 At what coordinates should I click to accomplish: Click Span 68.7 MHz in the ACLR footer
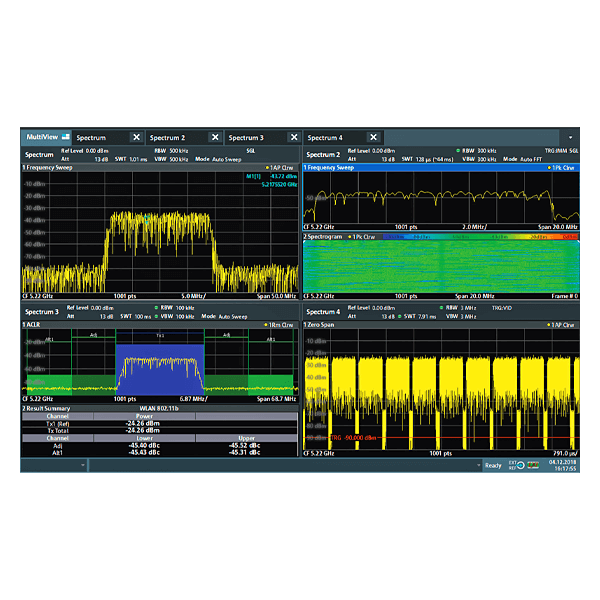(x=276, y=399)
